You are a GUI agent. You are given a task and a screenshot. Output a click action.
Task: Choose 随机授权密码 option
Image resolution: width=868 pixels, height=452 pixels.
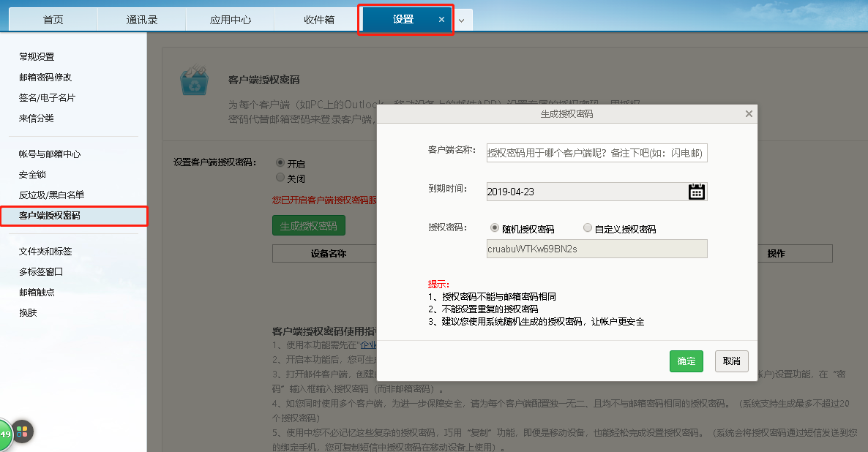[495, 227]
